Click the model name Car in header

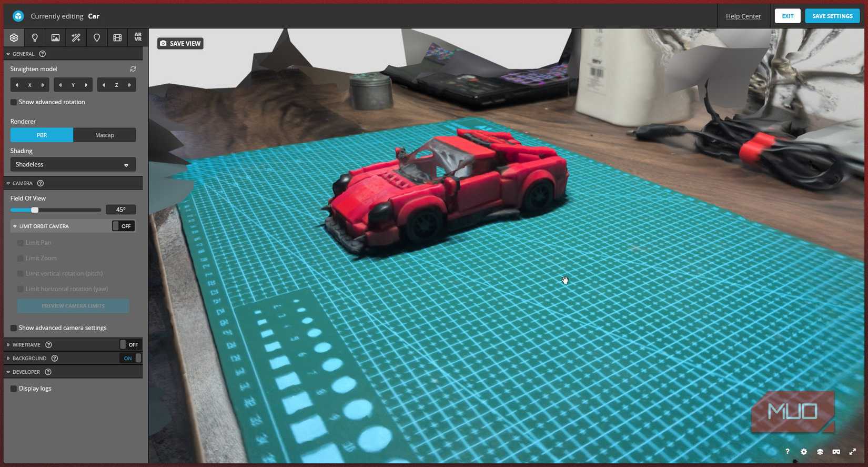[94, 16]
